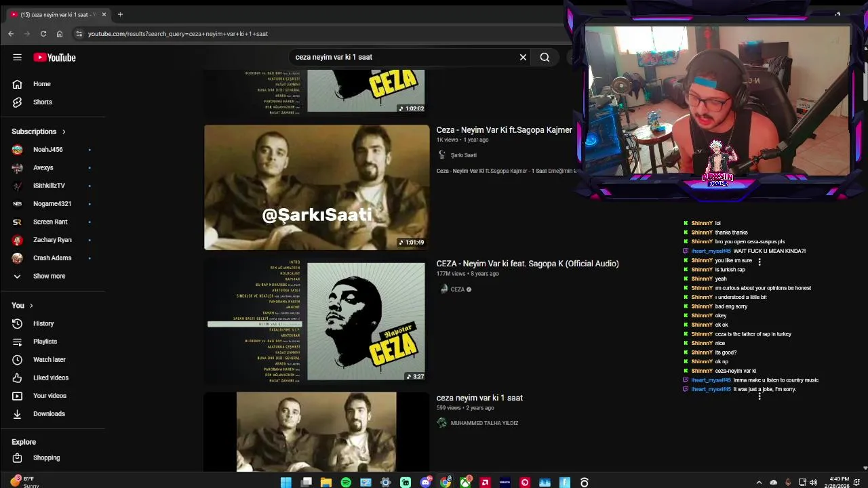This screenshot has height=488, width=868.
Task: Open the weather widget showing 81°F
Action: (x=24, y=482)
